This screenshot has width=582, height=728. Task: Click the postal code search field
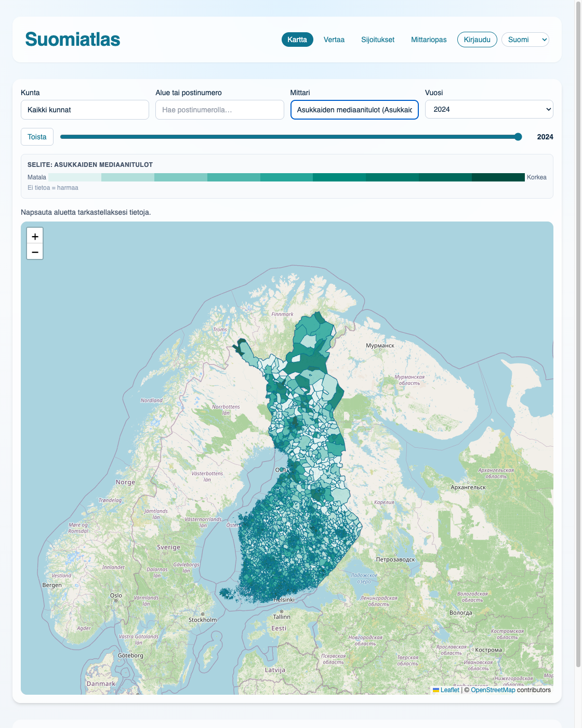point(220,110)
